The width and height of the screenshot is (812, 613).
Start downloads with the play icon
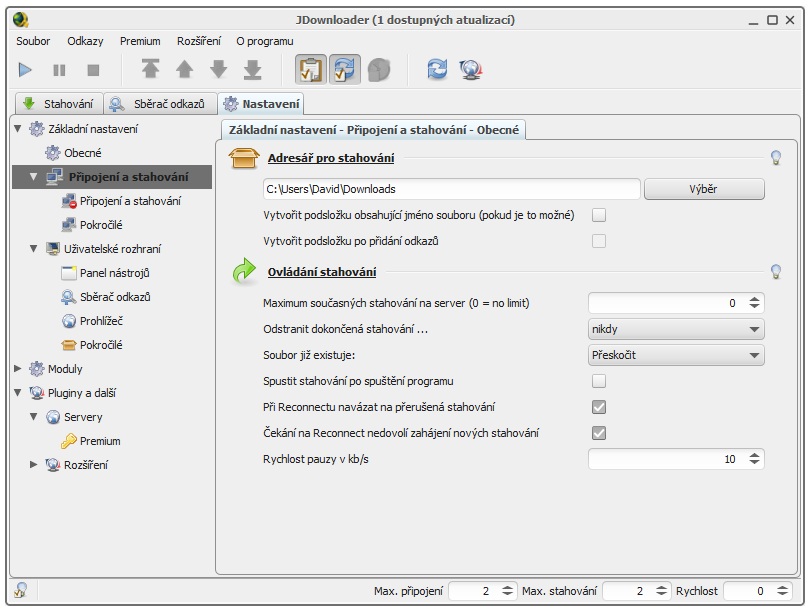click(x=25, y=70)
